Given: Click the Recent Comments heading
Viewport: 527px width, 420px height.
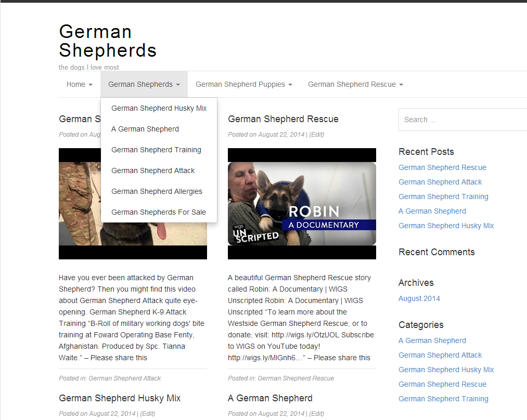Looking at the screenshot, I should [436, 252].
